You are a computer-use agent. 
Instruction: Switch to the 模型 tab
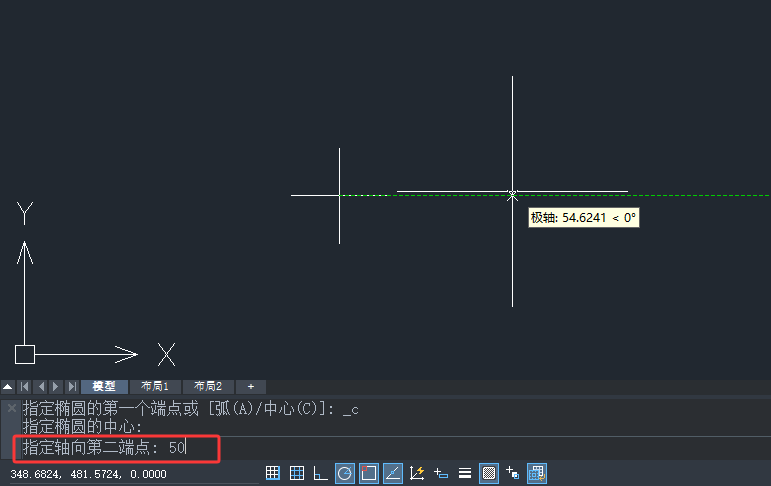[104, 387]
